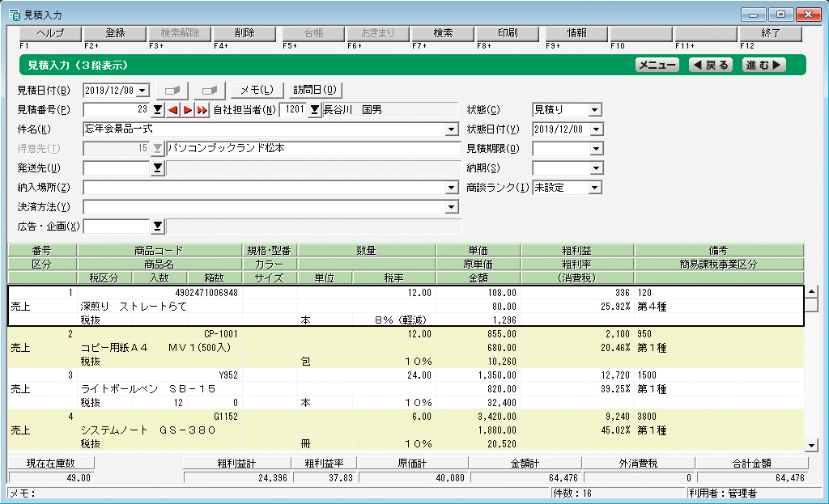
Task: Click the ヘルプ F1 button
Action: (50, 33)
